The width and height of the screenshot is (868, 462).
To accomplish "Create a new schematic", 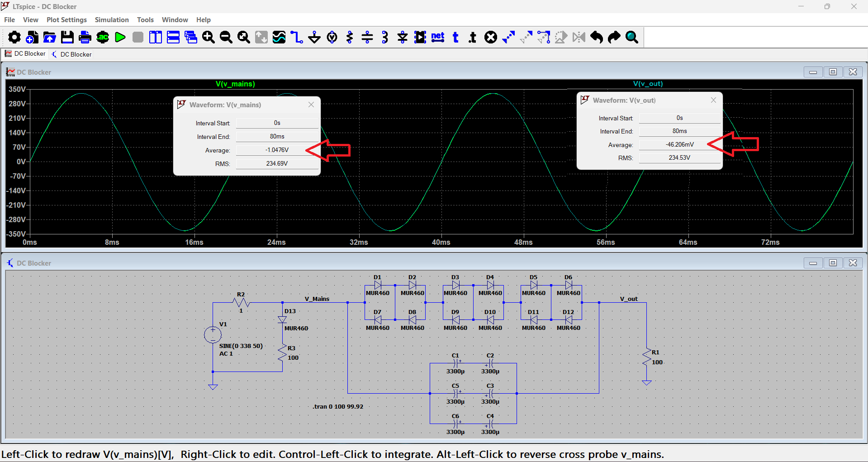I will 32,37.
